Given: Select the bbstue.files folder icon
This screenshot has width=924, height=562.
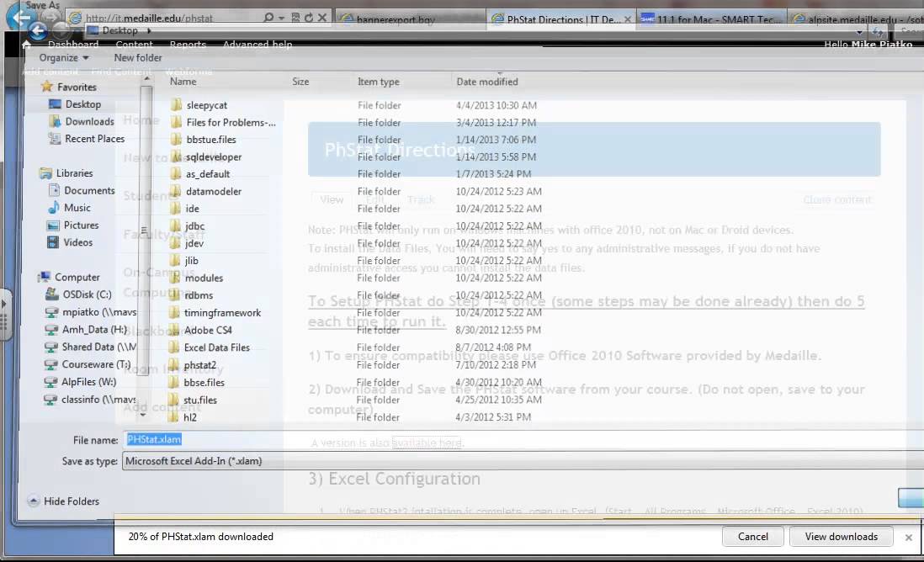Looking at the screenshot, I should click(x=176, y=139).
